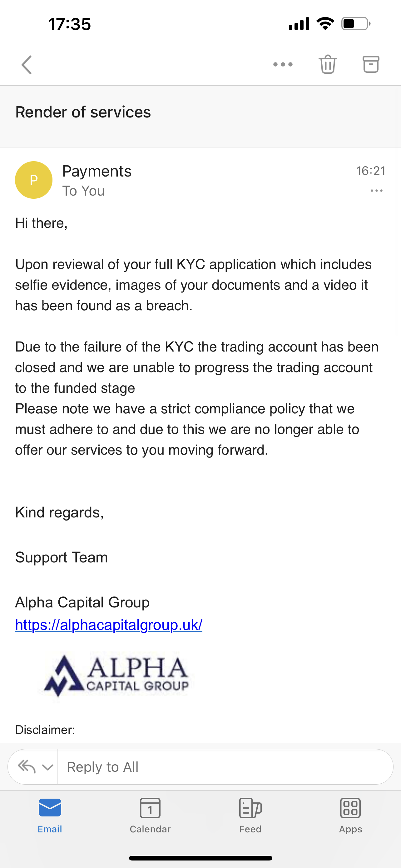
Task: Tap the home indicator bar at bottom
Action: (200, 858)
